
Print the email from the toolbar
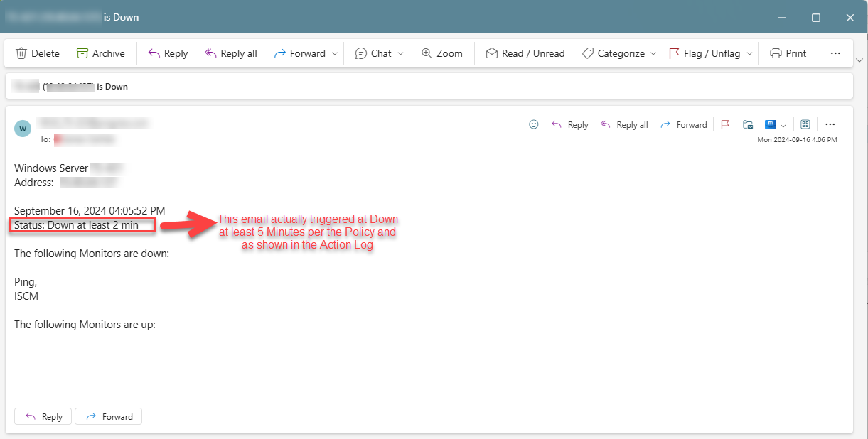tap(788, 53)
